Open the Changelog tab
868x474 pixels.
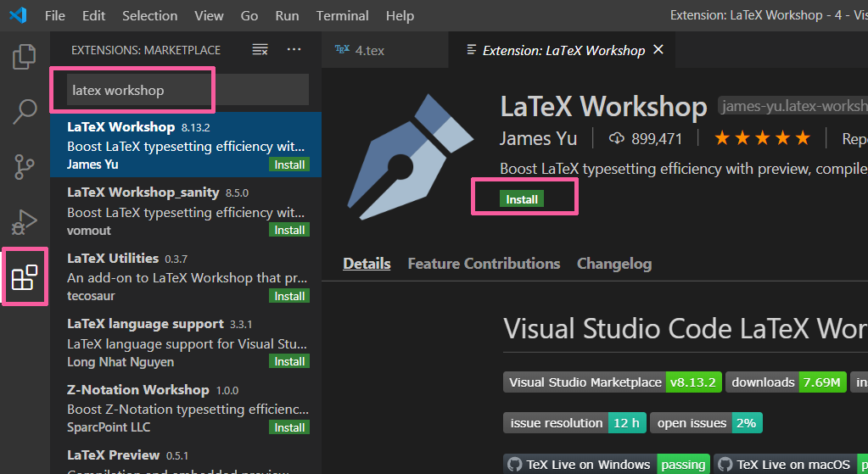614,264
